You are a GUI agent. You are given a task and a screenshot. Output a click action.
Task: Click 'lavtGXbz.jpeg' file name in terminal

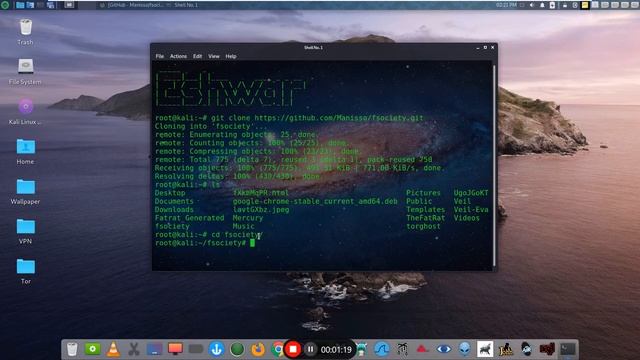point(261,209)
